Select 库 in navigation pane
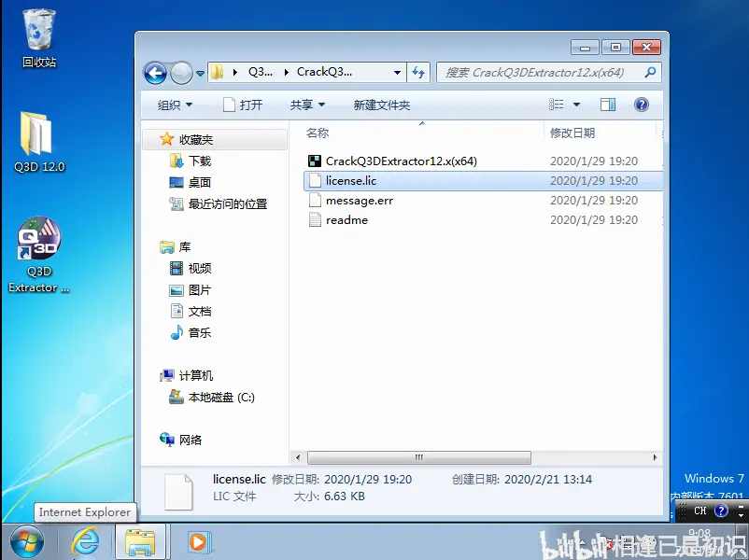This screenshot has height=560, width=749. (185, 246)
